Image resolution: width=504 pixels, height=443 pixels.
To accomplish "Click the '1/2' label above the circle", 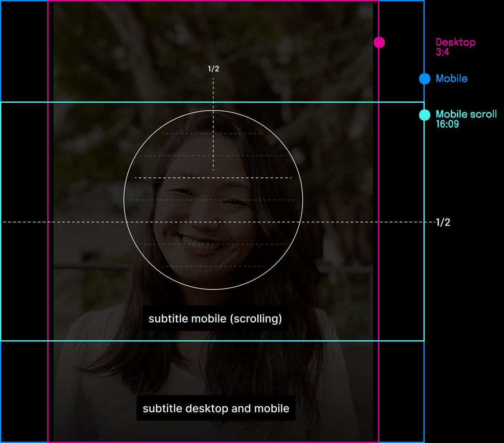I will [214, 69].
